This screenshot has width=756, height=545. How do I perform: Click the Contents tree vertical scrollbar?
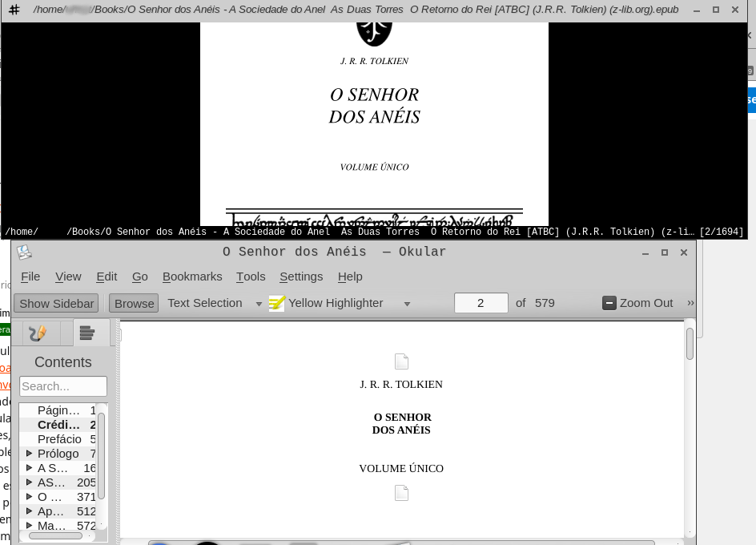tap(101, 456)
